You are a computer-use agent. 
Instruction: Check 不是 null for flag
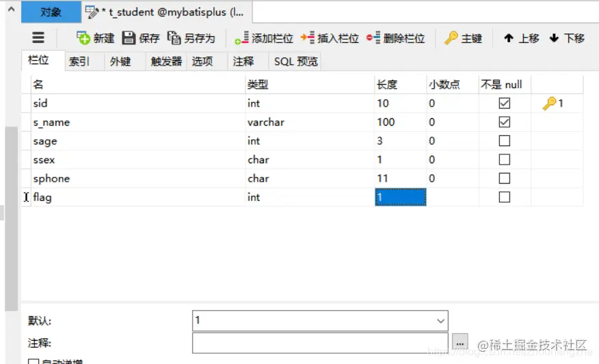[504, 197]
